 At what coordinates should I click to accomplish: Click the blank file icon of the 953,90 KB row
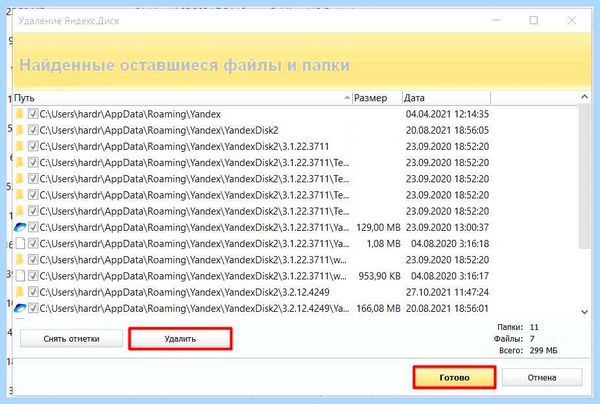tap(20, 276)
